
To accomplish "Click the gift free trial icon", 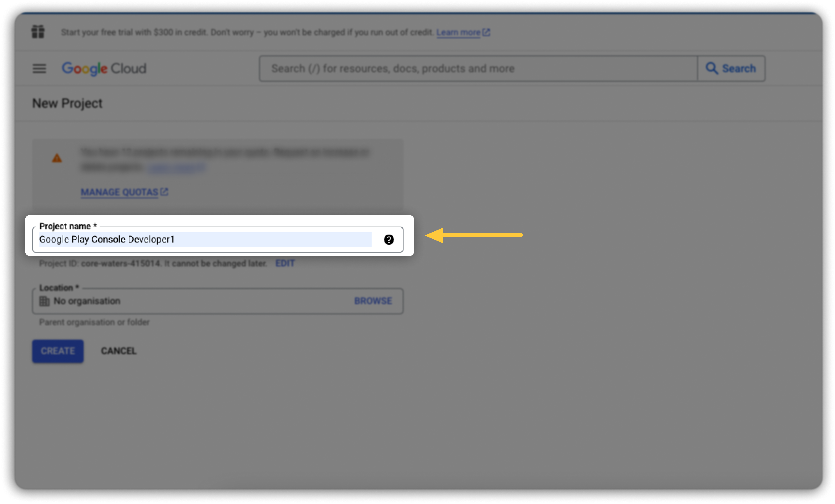I will pos(38,32).
